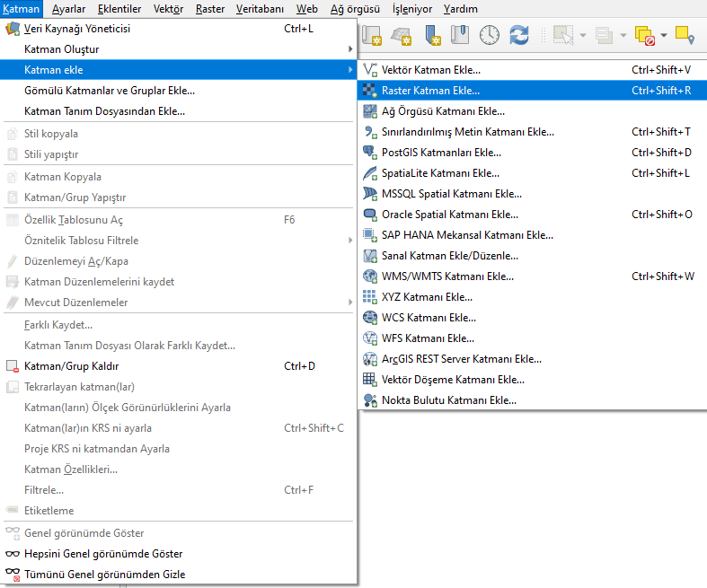Click the Raster Katman Ekle checkerboard icon
Viewport: 707px width, 588px height.
[x=370, y=91]
